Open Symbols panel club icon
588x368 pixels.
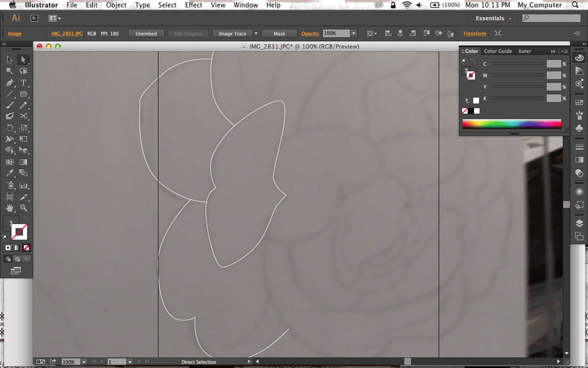579,128
